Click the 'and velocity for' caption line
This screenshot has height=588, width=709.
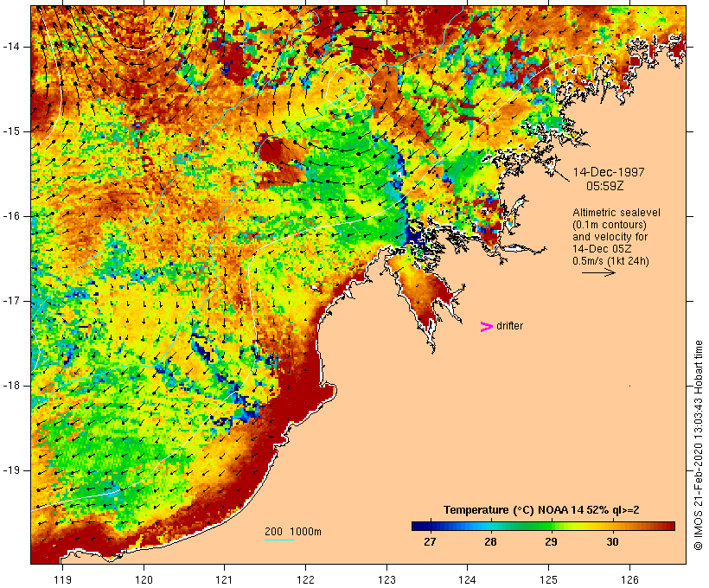point(610,237)
